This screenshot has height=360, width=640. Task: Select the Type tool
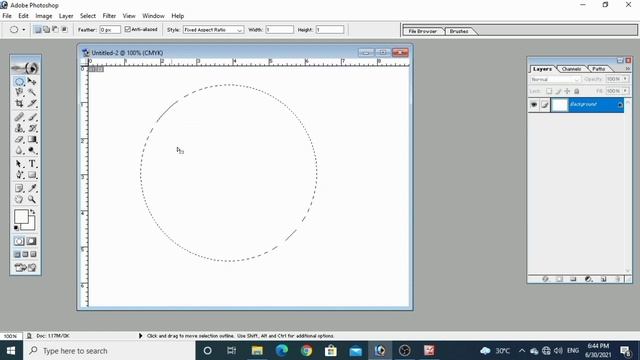click(x=32, y=164)
